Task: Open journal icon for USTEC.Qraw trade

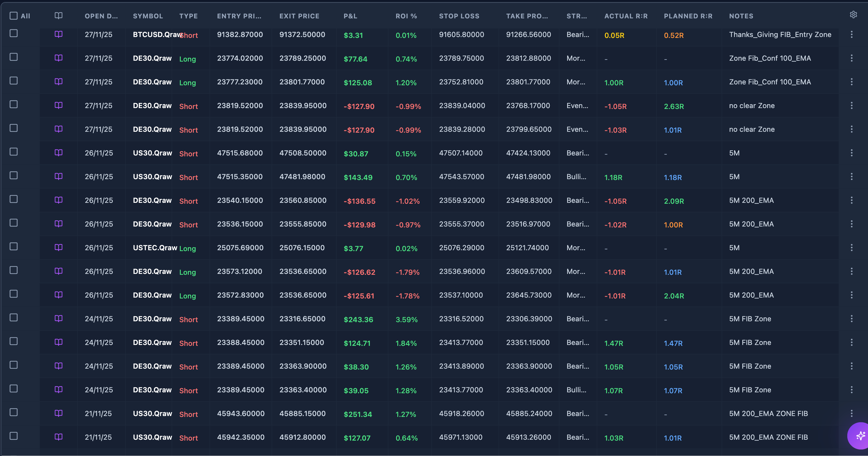Action: (x=58, y=248)
